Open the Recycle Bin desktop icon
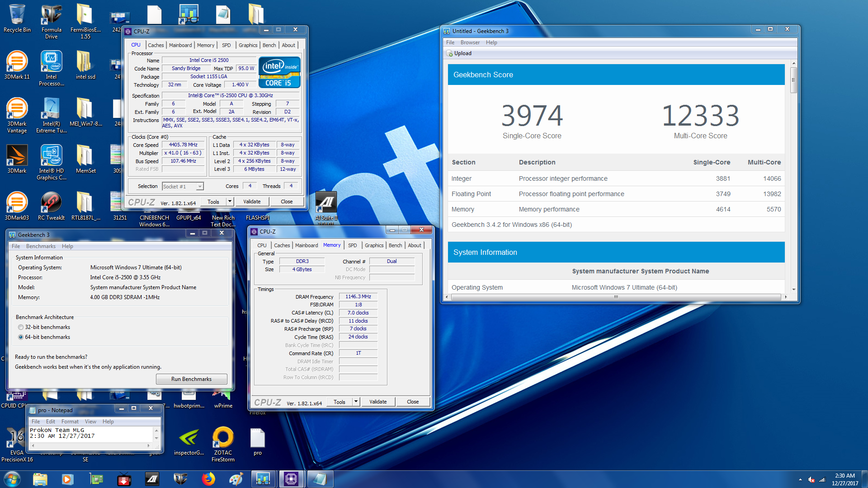Screen dimensions: 868x488 (17, 18)
